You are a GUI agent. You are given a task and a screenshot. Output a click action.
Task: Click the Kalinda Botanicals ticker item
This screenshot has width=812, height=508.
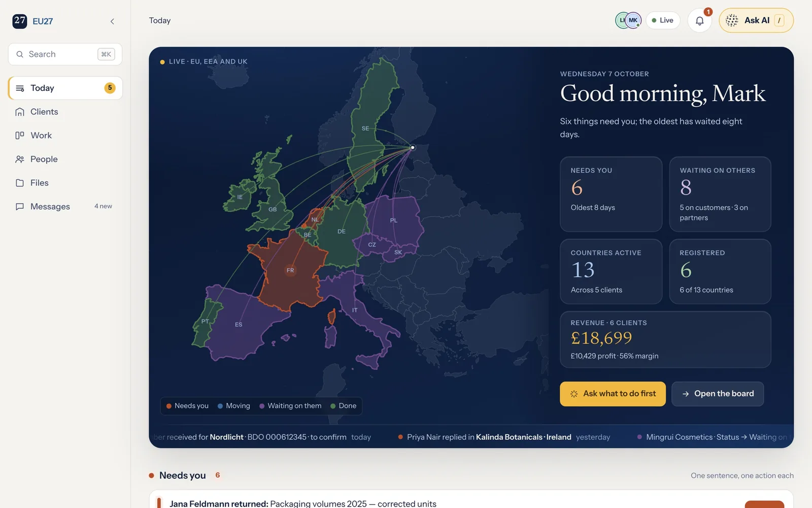click(504, 437)
